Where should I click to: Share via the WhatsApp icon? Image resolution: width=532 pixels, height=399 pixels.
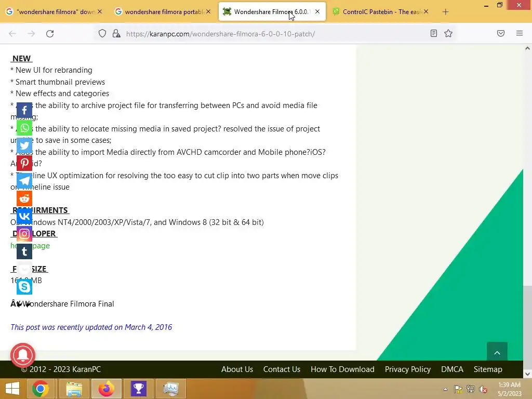[x=24, y=128]
